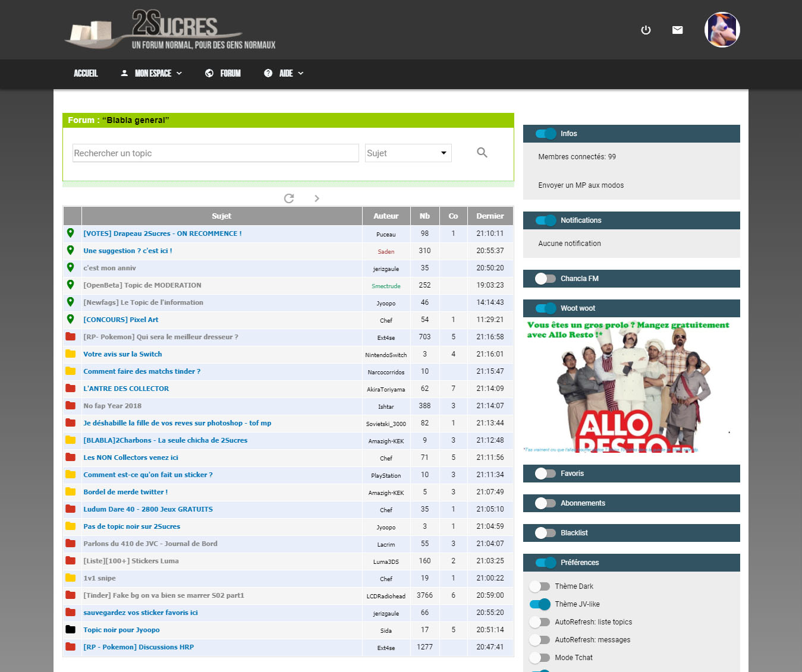Screen dimensions: 802x672
Task: Click the power logout icon
Action: pos(646,30)
